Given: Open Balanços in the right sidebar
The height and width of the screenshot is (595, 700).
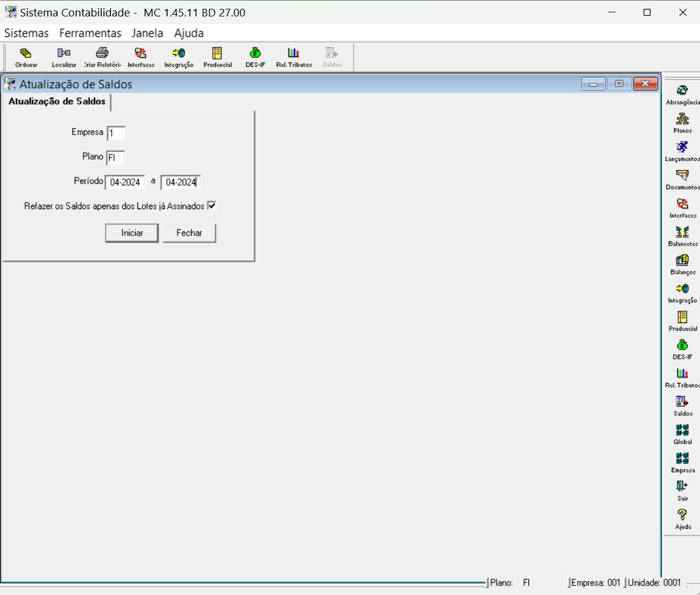Looking at the screenshot, I should [x=682, y=265].
